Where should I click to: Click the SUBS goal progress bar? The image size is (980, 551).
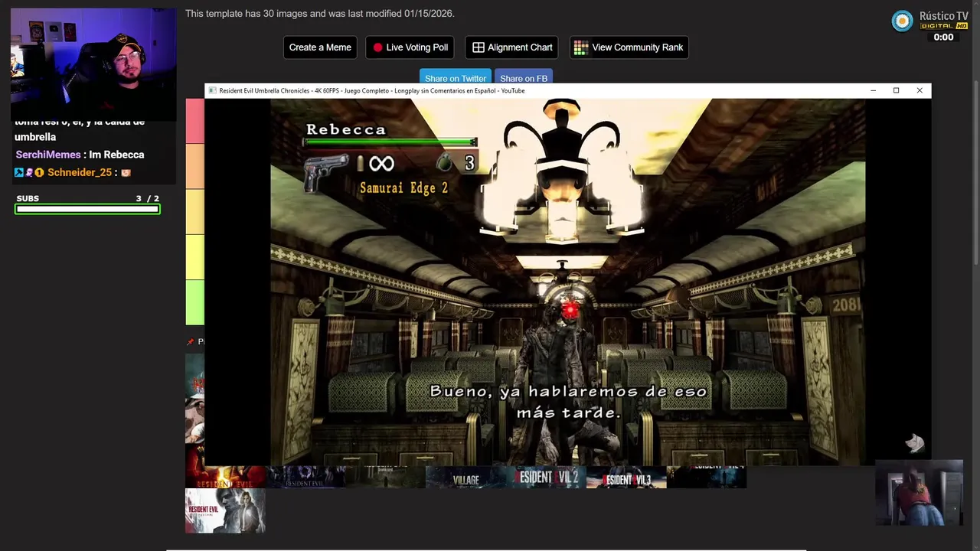tap(88, 209)
